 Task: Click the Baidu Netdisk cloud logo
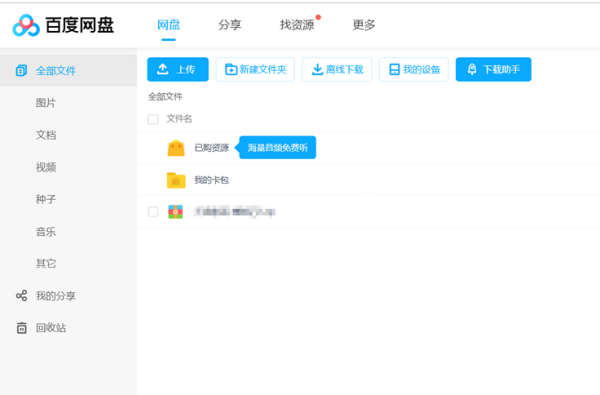click(x=26, y=25)
